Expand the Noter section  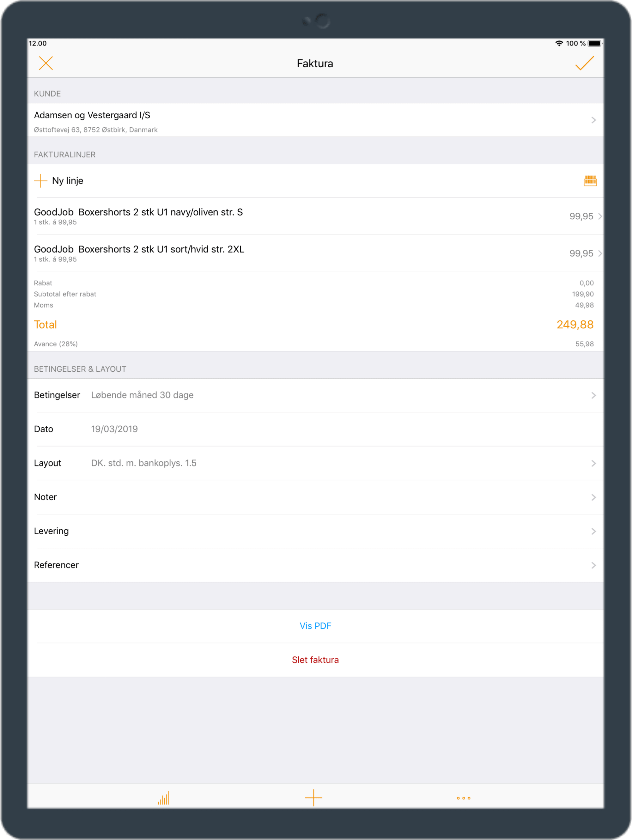tap(316, 497)
